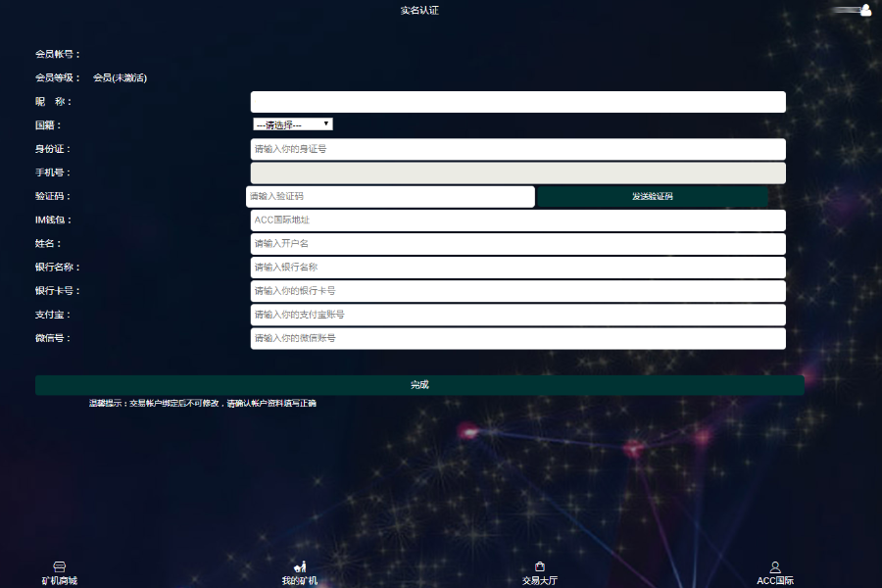The width and height of the screenshot is (882, 588).
Task: Click the 完成 submit button
Action: click(x=419, y=385)
